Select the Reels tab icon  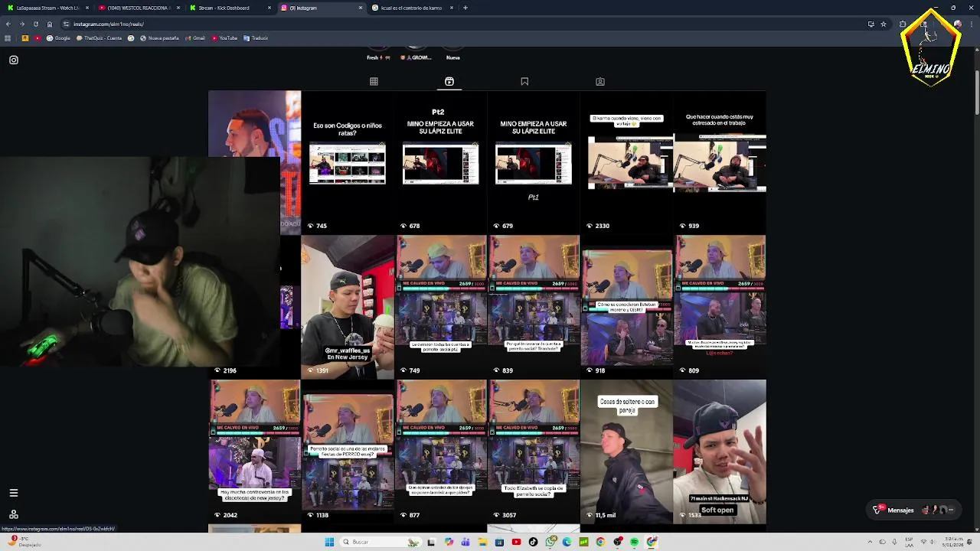point(449,81)
